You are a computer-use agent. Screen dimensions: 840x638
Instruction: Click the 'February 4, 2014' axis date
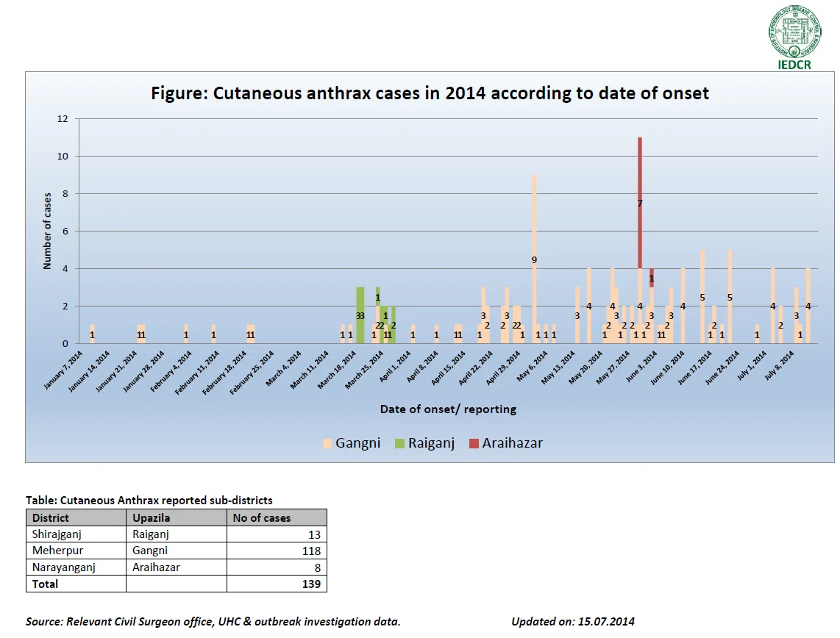tap(173, 370)
